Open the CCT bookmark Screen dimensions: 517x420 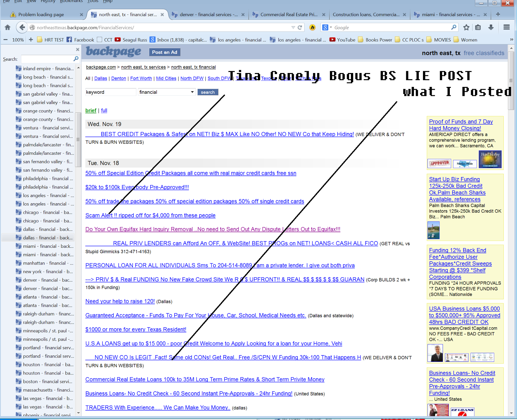point(104,40)
